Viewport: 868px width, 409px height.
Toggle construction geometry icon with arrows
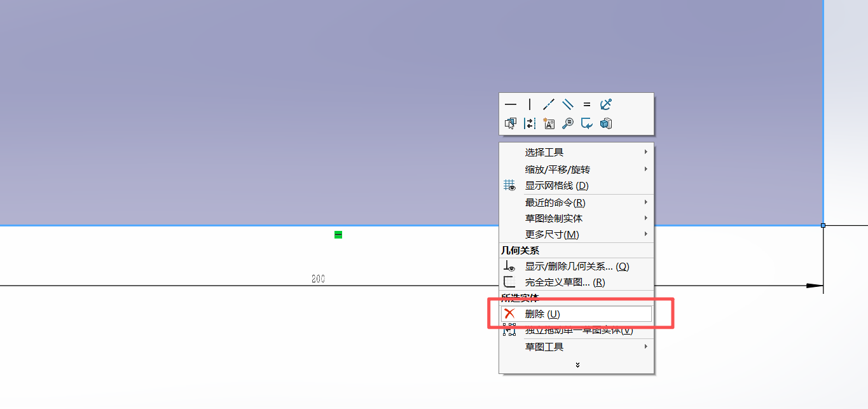(x=530, y=123)
